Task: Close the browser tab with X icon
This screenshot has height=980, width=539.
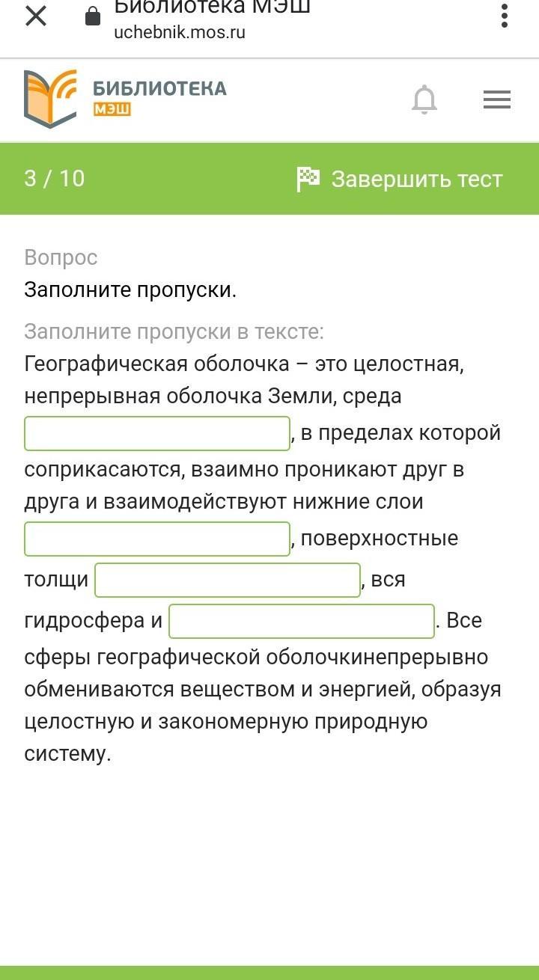Action: coord(36,16)
